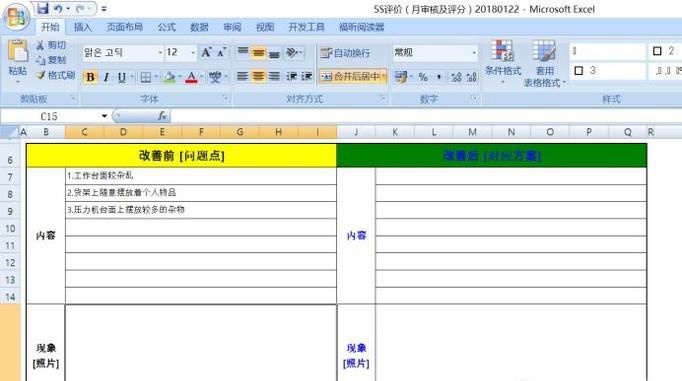682x381 pixels.
Task: Apply the red font color (A) swatch
Action: tap(191, 77)
